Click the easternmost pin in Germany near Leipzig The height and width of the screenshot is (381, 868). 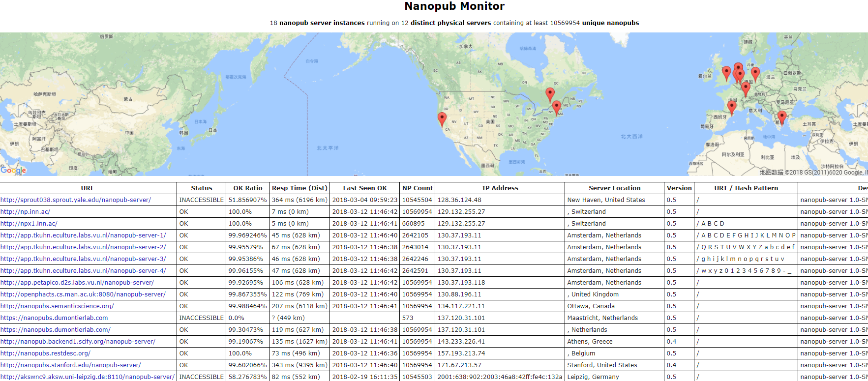(755, 74)
